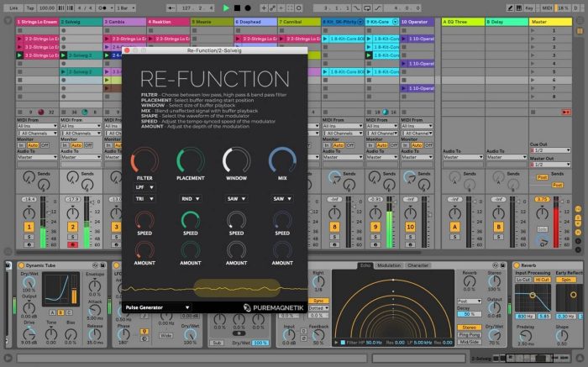This screenshot has width=588, height=367.
Task: Toggle Reverb device activator
Action: [517, 265]
